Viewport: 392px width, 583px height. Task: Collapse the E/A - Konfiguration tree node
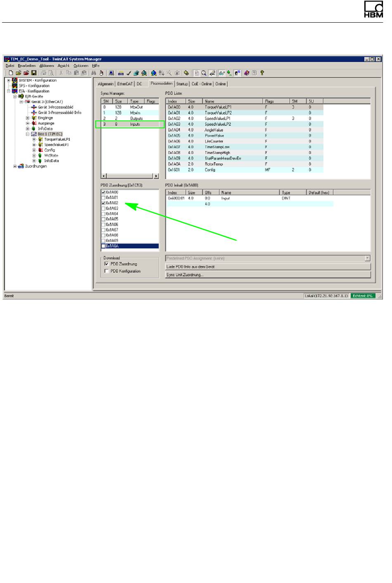click(9, 91)
